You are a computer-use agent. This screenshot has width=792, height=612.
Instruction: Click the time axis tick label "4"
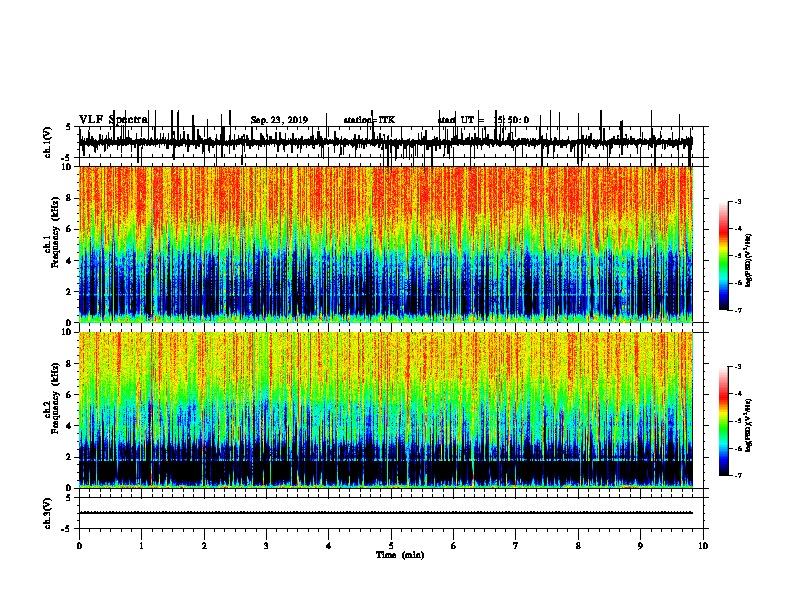click(x=329, y=546)
